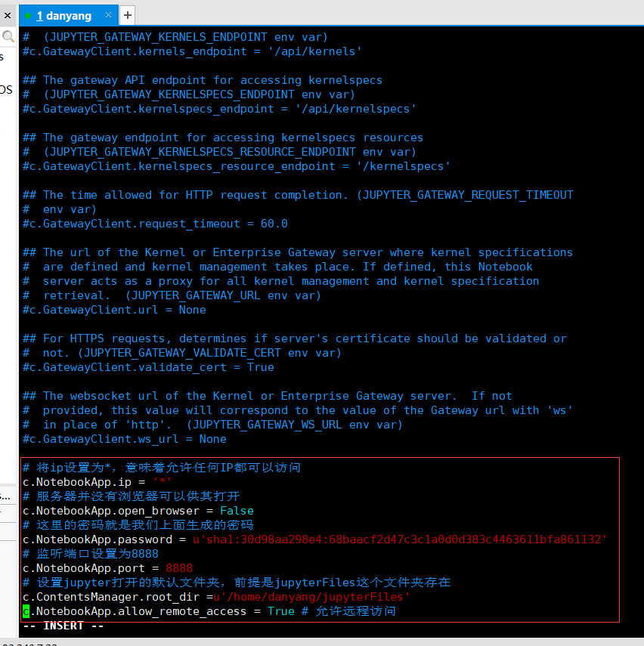Click '#c.GatewayClient.request_timeout = 60.0' line
This screenshot has width=644, height=646.
(x=155, y=224)
